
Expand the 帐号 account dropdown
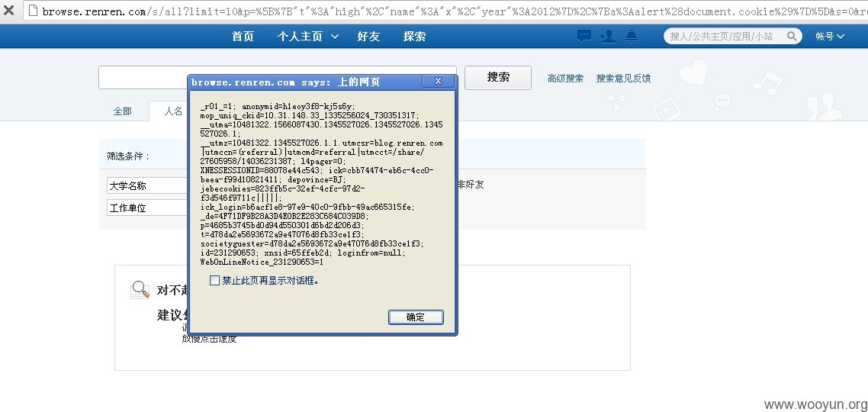(x=830, y=37)
